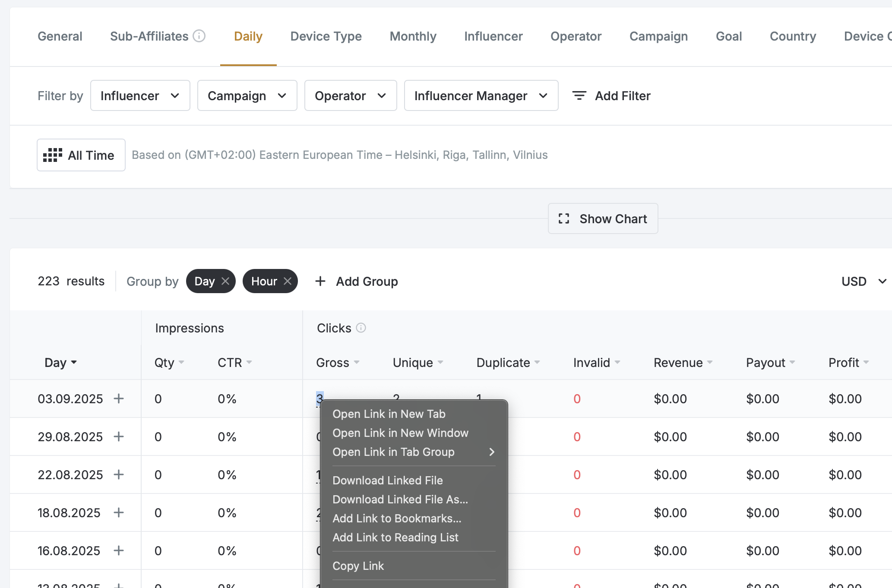Click CTR 0% in 22.08.2025 row

[227, 475]
